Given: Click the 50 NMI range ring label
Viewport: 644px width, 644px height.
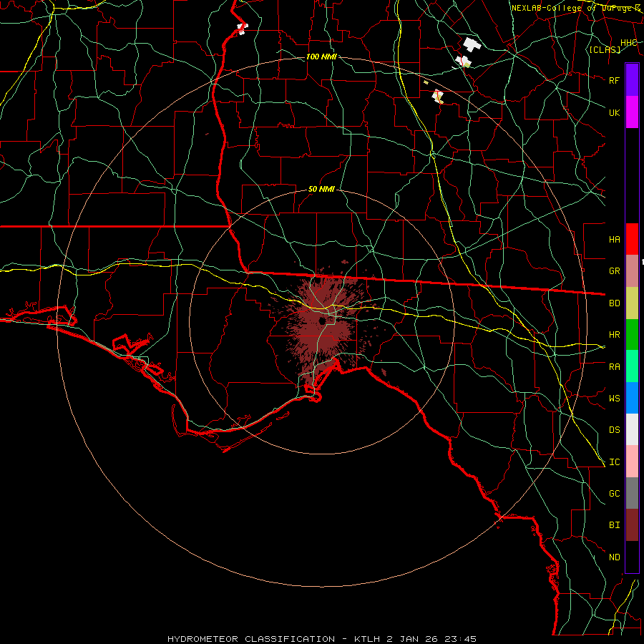Looking at the screenshot, I should point(321,189).
